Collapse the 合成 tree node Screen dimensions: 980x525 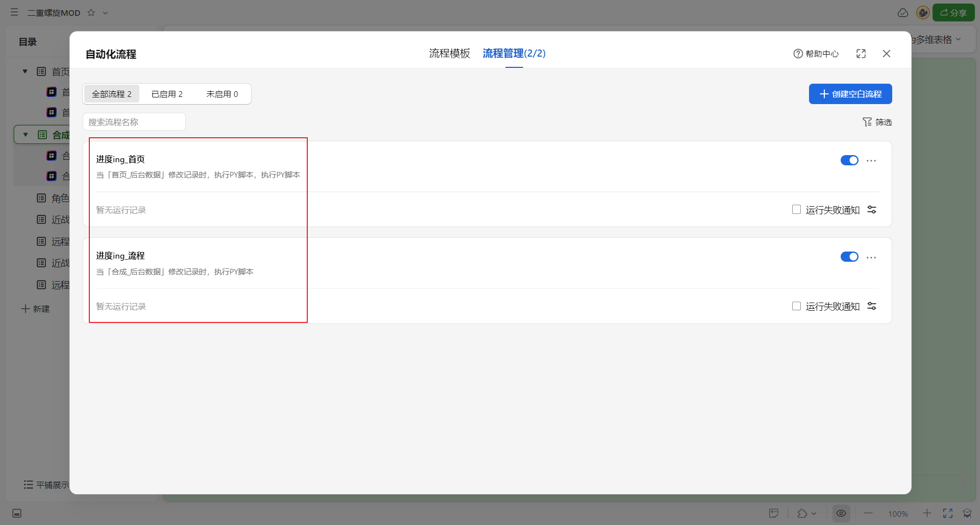coord(26,135)
